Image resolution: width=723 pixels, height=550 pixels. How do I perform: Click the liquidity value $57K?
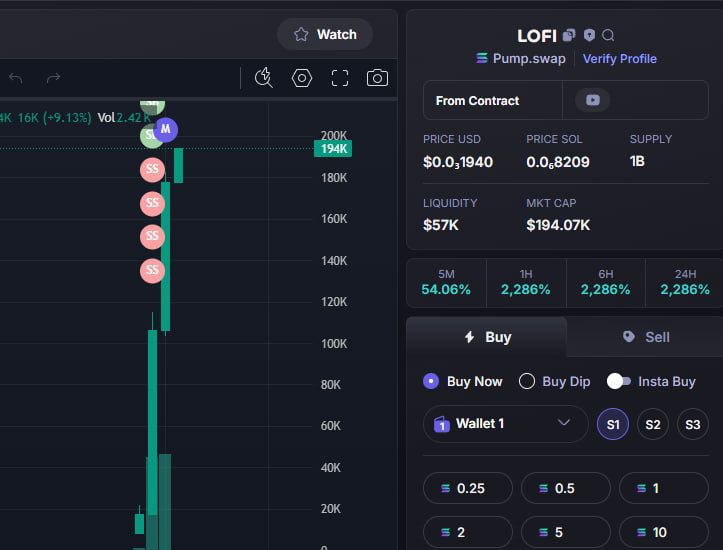coord(441,225)
